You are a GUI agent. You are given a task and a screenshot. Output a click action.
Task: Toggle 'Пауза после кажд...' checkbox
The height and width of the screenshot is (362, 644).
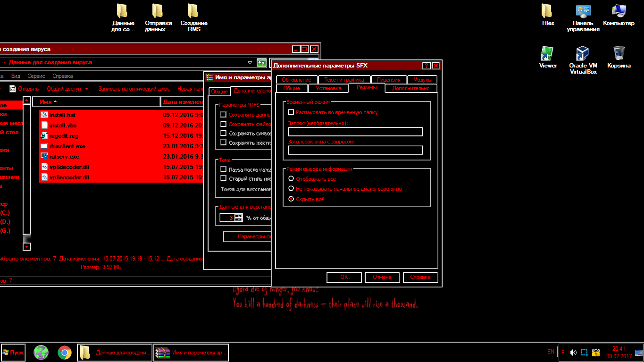point(224,169)
